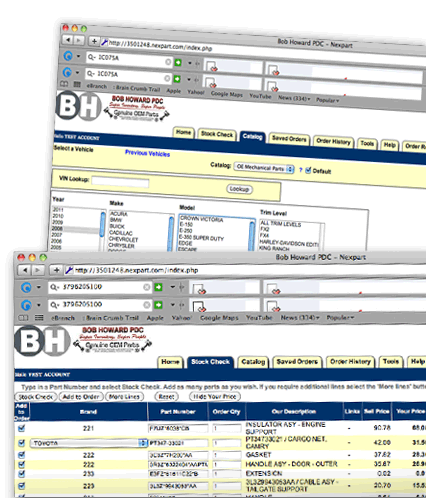Open the Saved Orders tab in rear Catalog window

tap(289, 139)
